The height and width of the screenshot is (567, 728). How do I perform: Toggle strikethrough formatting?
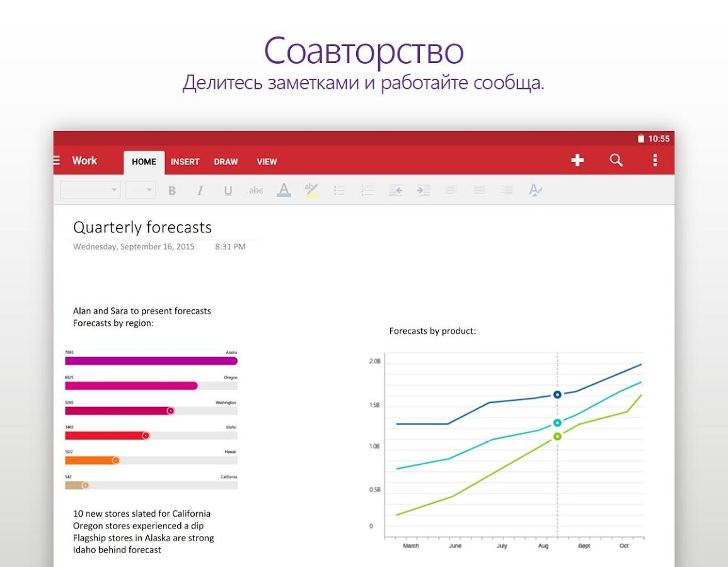click(256, 190)
